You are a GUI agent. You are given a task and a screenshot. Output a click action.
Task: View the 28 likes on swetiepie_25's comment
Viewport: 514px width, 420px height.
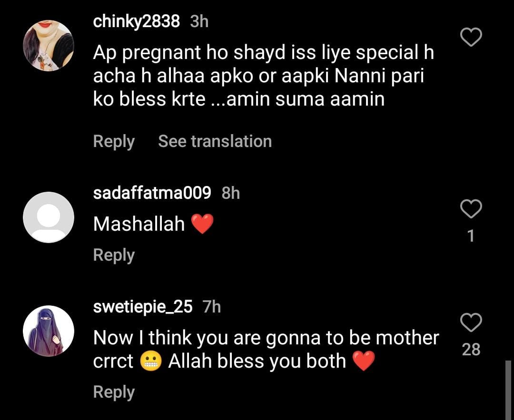click(x=471, y=350)
